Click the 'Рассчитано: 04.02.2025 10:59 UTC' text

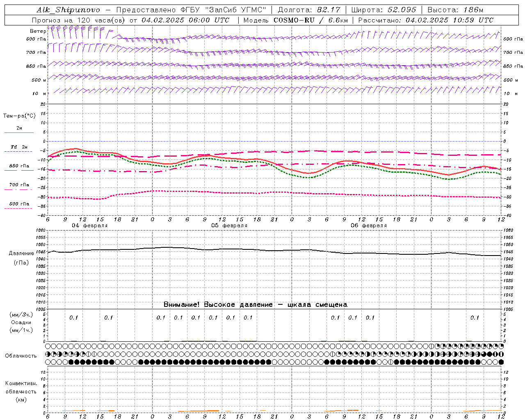coord(426,20)
